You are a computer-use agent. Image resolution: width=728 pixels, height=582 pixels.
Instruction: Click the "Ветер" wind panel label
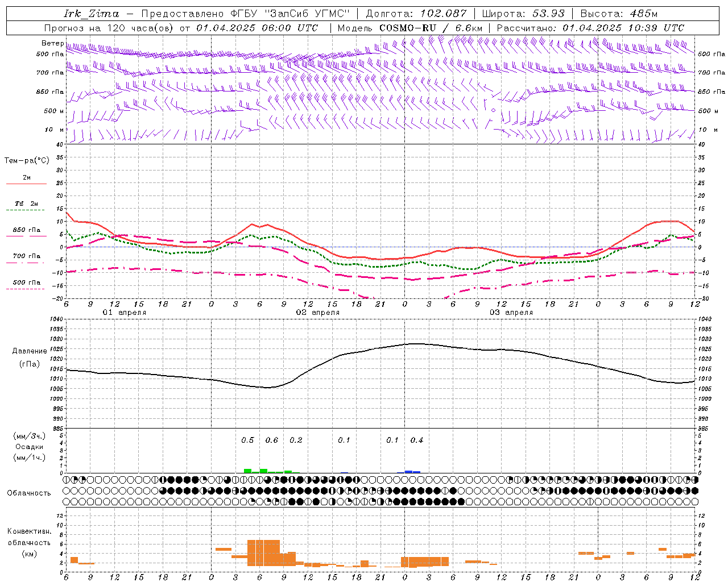tap(52, 43)
